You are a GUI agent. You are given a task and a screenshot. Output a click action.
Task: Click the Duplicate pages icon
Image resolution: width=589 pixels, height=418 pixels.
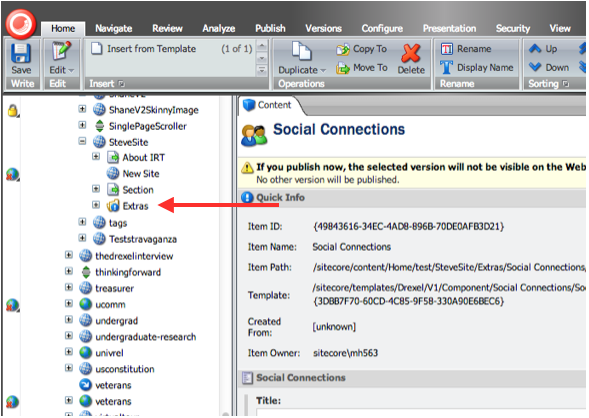(302, 51)
